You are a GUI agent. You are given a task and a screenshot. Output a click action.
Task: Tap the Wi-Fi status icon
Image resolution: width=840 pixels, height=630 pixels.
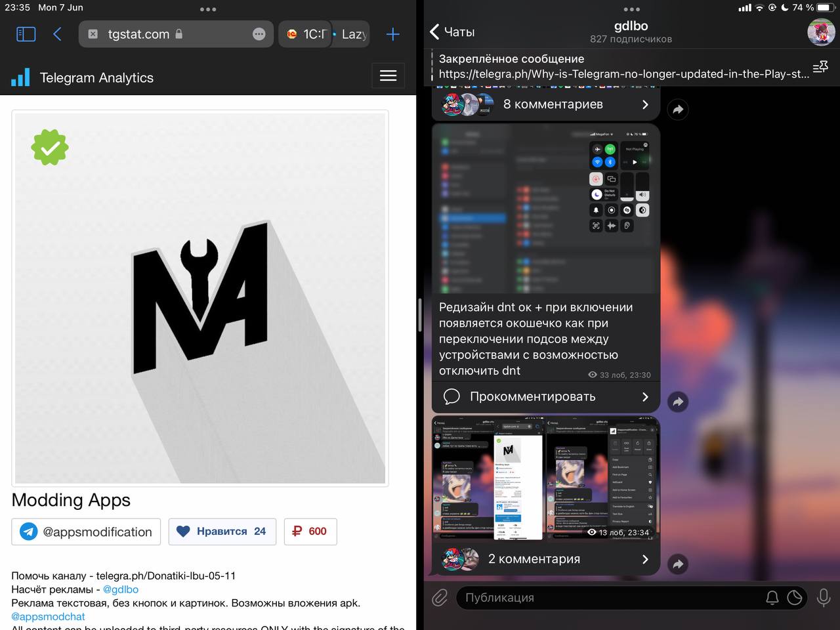760,8
